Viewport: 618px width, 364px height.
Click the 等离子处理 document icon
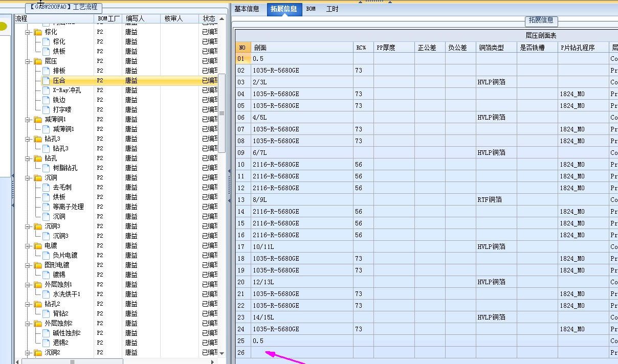tap(47, 207)
